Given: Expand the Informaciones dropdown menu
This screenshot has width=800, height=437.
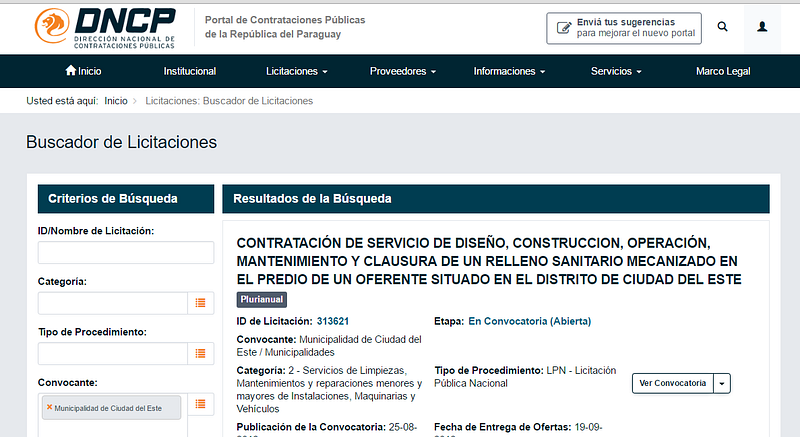Looking at the screenshot, I should 509,71.
